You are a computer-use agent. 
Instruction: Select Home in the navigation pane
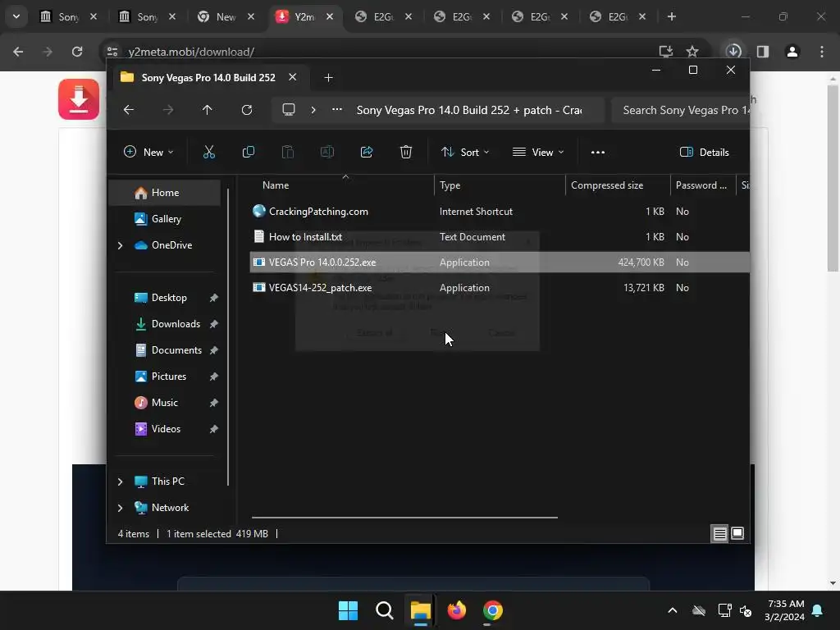(x=164, y=193)
